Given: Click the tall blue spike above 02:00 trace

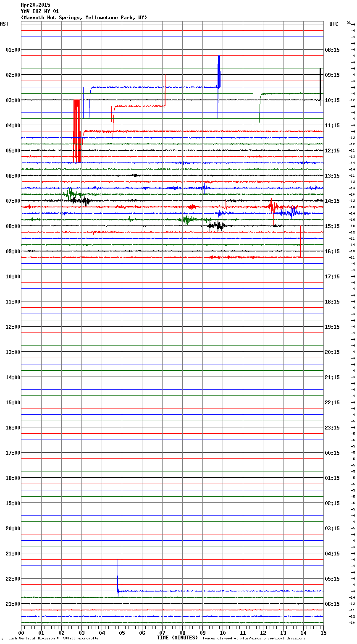Looking at the screenshot, I should pos(219,87).
